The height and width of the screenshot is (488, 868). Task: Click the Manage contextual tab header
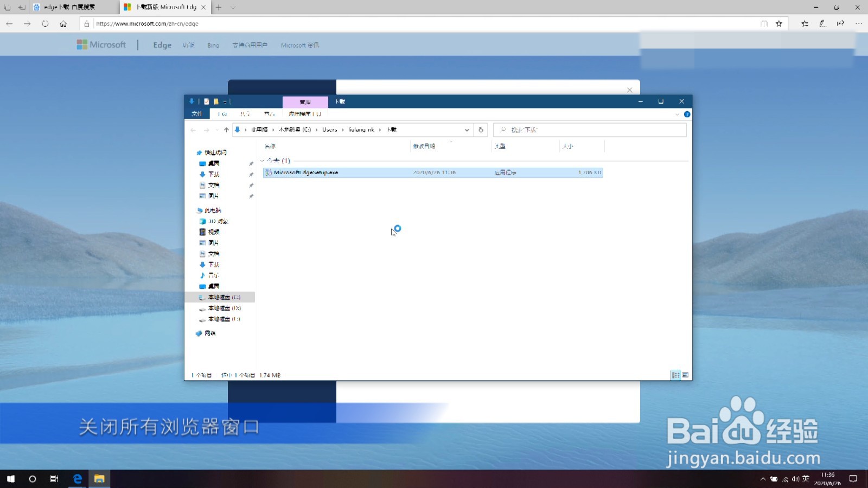(305, 102)
